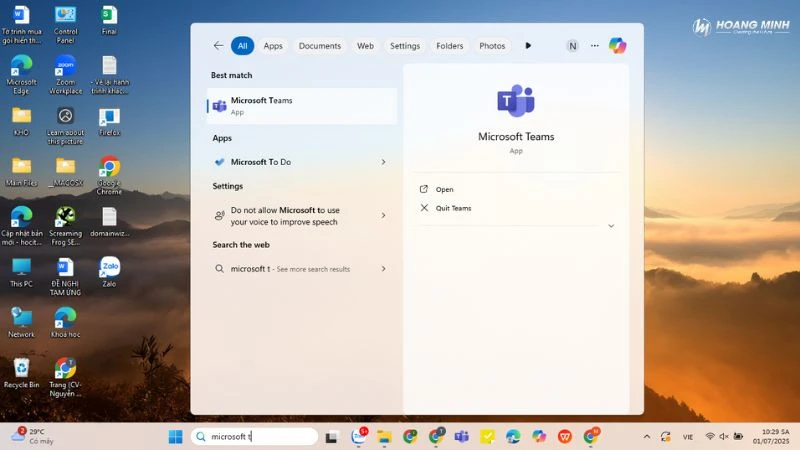800x450 pixels.
Task: Select the ĐỀ NGHỊ TẠM ỨNG Word document
Action: (x=65, y=277)
